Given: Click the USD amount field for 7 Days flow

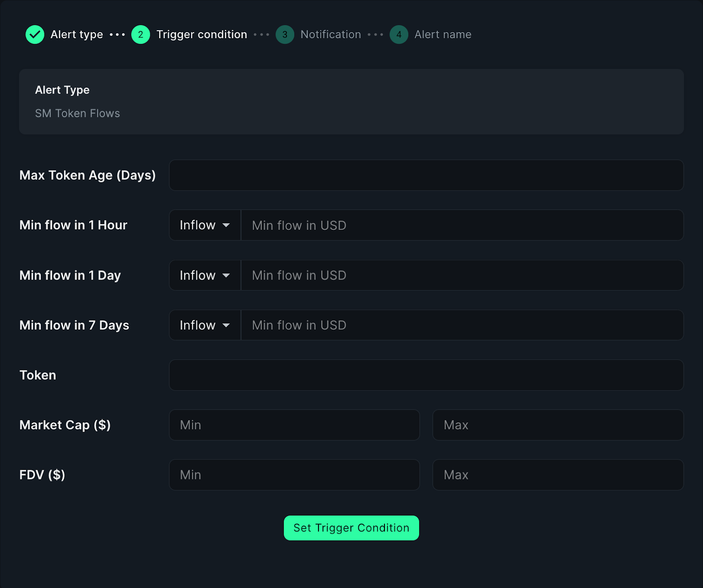Looking at the screenshot, I should (x=462, y=325).
